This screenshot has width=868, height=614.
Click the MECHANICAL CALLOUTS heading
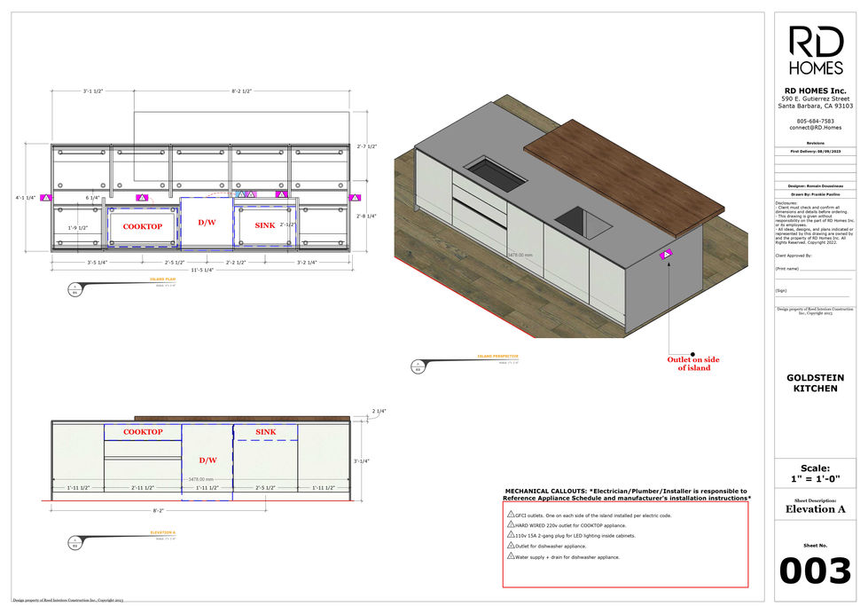(627, 494)
